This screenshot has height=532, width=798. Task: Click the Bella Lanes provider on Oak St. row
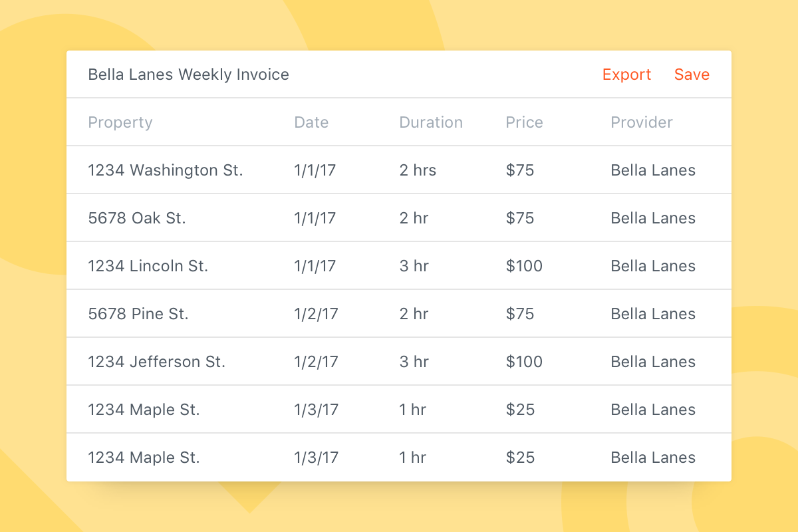pyautogui.click(x=653, y=217)
